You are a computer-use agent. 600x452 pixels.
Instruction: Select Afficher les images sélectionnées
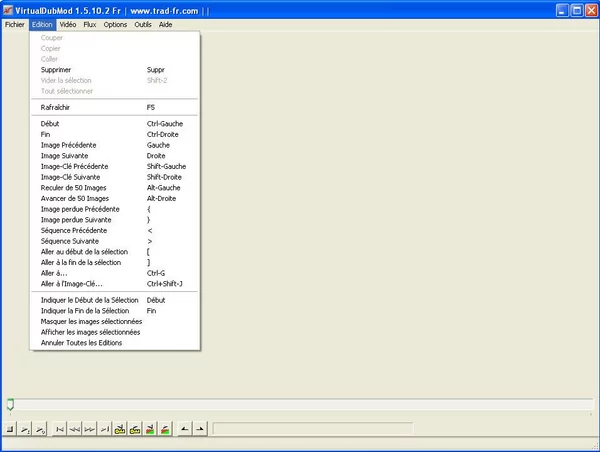[x=115, y=332]
